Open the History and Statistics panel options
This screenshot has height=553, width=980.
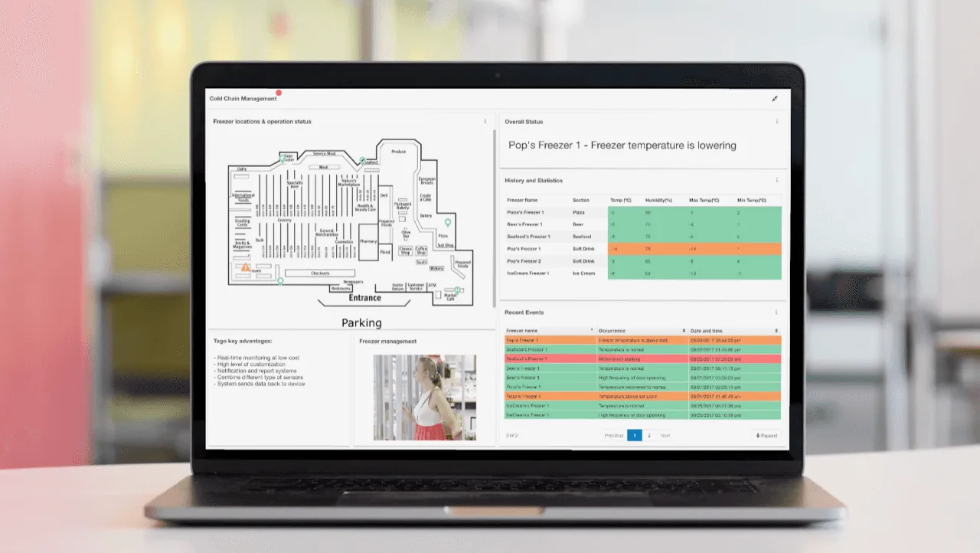click(x=776, y=180)
